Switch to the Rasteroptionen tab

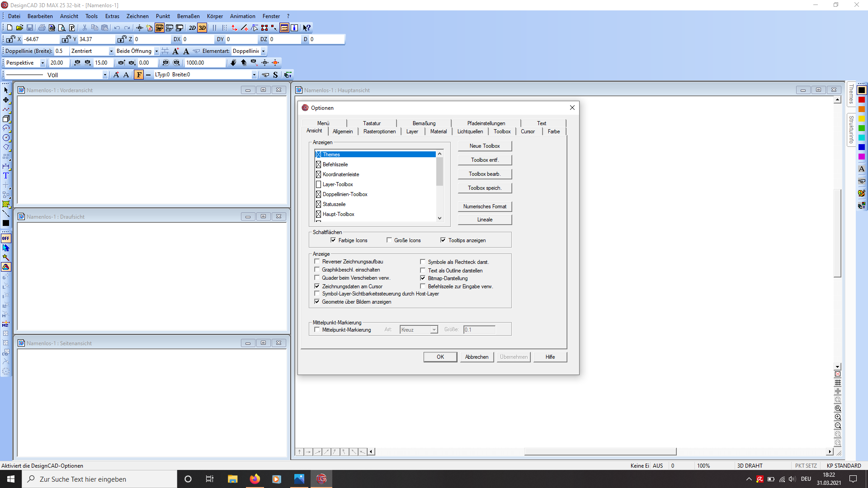[379, 131]
